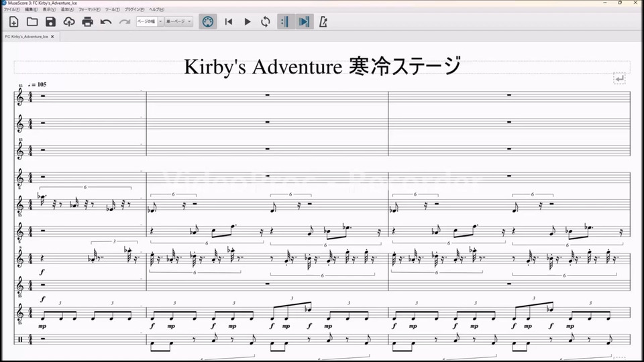Open the ファイル (File) menu

(x=12, y=9)
